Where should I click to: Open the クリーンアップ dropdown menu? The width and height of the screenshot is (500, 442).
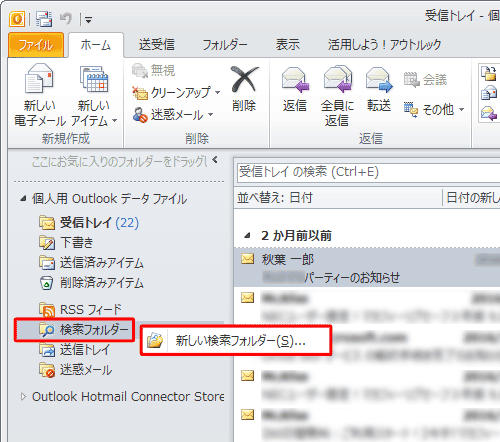click(x=218, y=92)
